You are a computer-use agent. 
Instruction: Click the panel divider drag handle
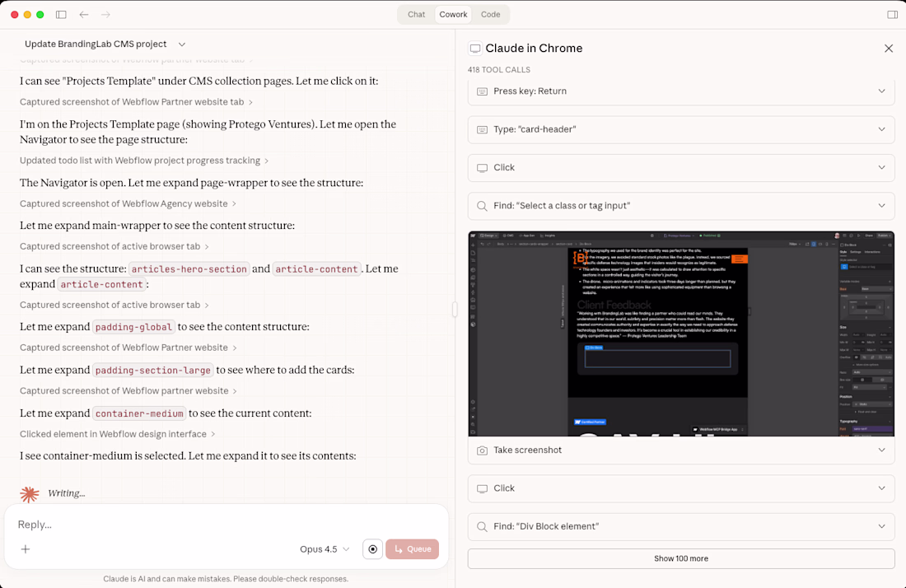click(455, 310)
